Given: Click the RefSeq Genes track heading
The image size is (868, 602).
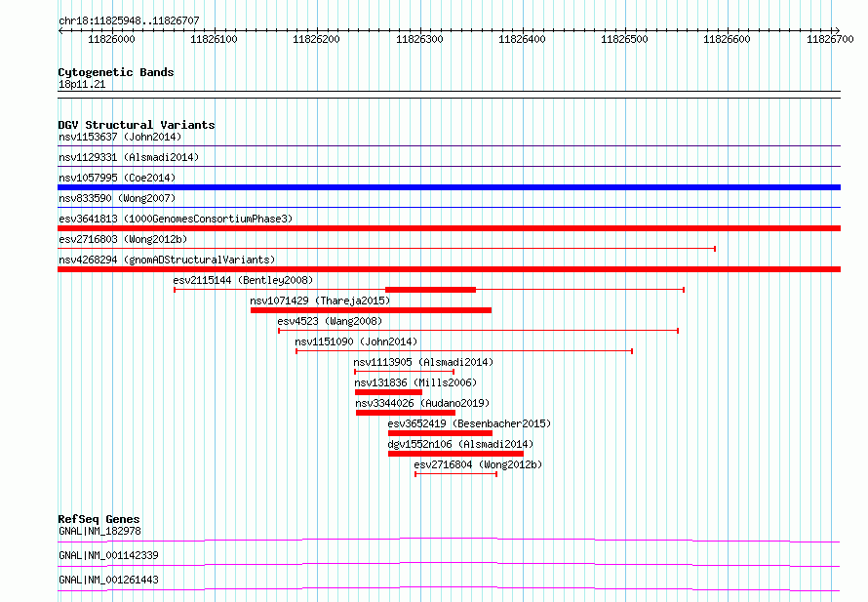Looking at the screenshot, I should (x=99, y=519).
